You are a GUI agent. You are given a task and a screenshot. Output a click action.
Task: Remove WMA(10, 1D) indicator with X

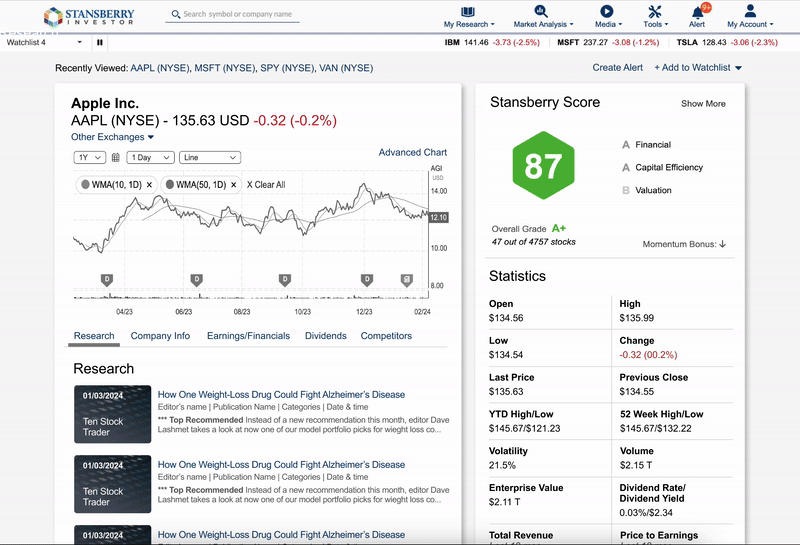[x=149, y=185]
